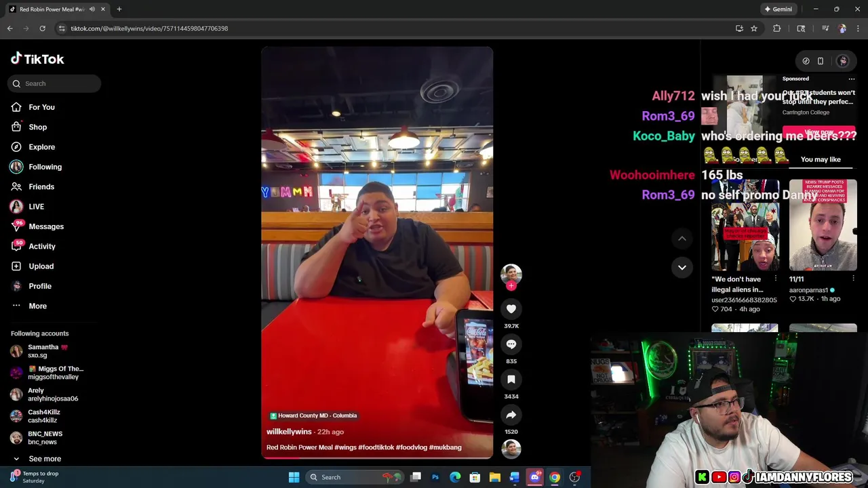
Task: Open the spinning sound disc below share
Action: (x=511, y=449)
